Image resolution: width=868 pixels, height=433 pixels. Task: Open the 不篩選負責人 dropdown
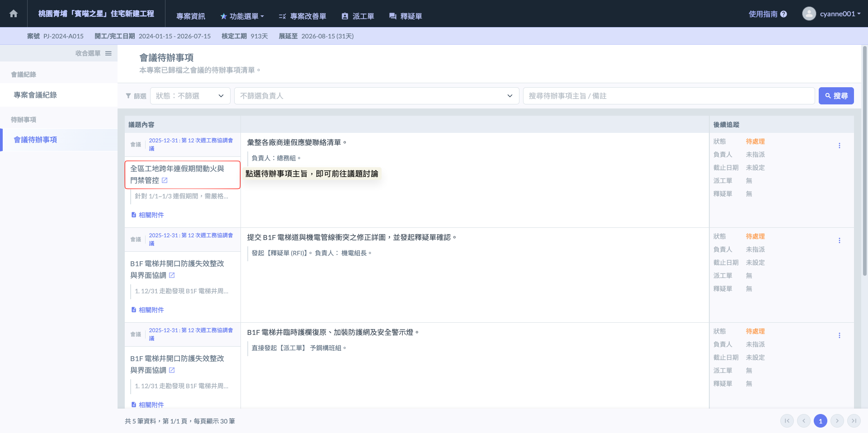(x=376, y=96)
